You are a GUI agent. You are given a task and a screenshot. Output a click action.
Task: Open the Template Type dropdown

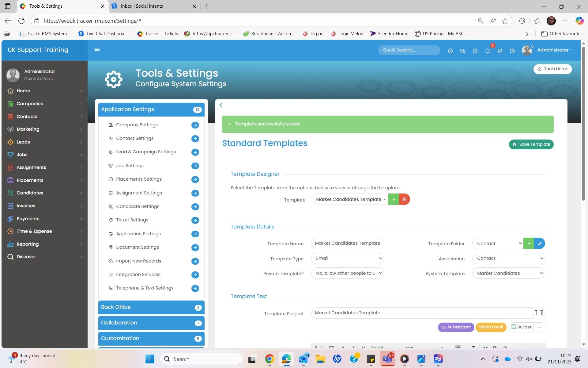(x=347, y=258)
